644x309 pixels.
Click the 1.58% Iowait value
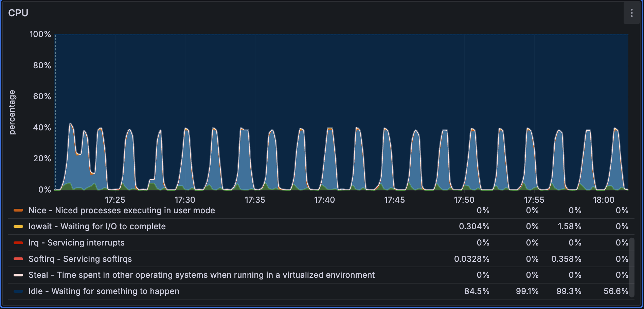570,226
